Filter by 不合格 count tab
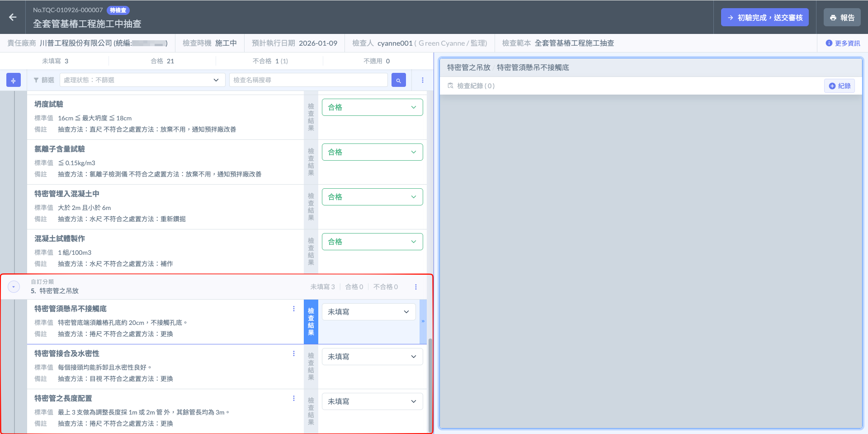Viewport: 868px width, 434px height. click(270, 61)
